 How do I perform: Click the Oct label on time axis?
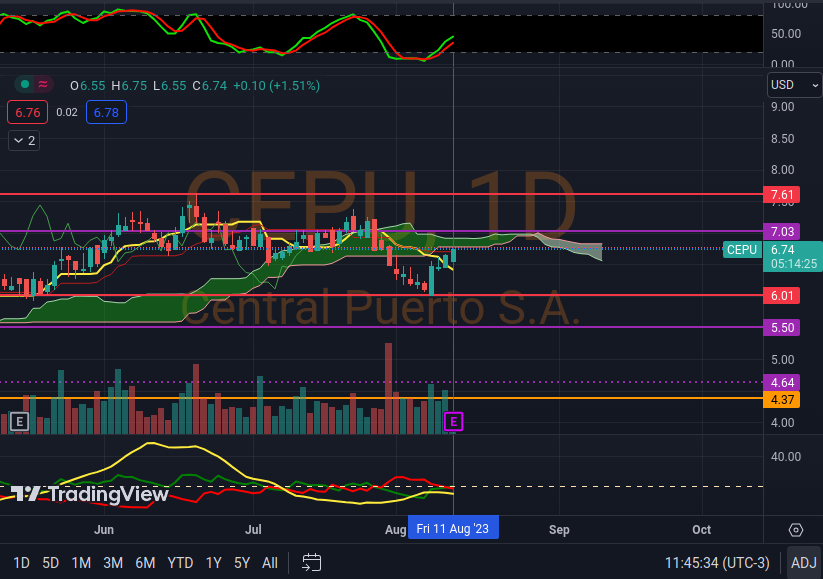(701, 530)
